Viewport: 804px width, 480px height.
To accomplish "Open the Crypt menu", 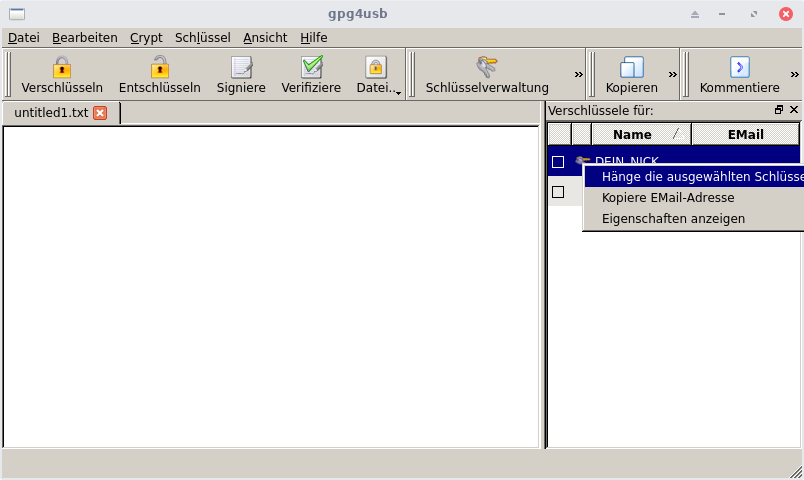I will click(x=146, y=38).
